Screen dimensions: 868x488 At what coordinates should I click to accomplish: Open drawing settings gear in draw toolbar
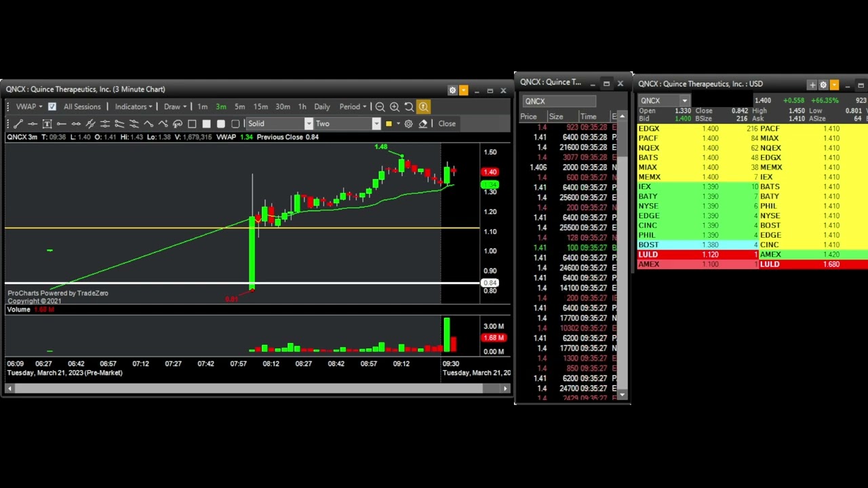[409, 123]
